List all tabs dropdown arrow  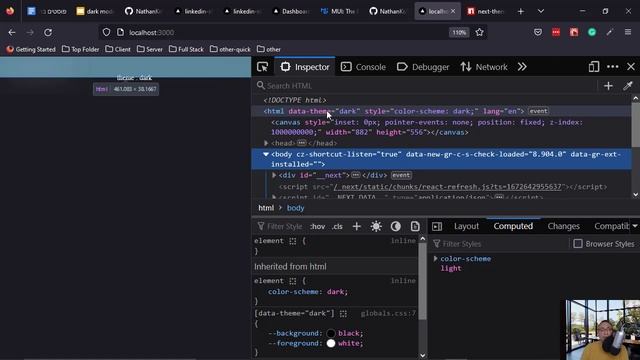click(541, 11)
